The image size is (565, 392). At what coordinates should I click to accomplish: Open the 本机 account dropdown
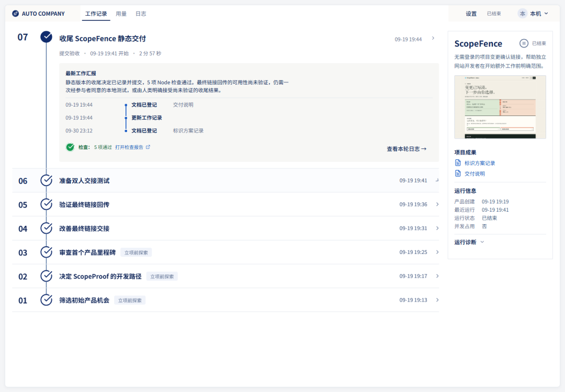coord(533,14)
